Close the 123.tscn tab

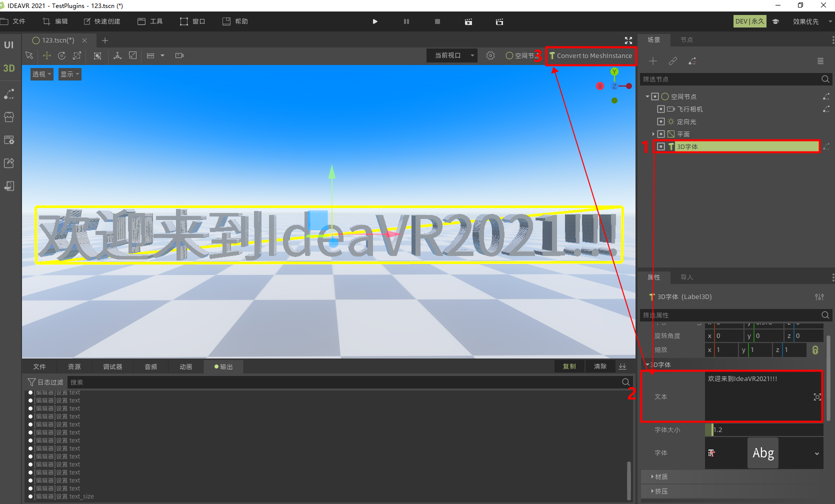84,40
